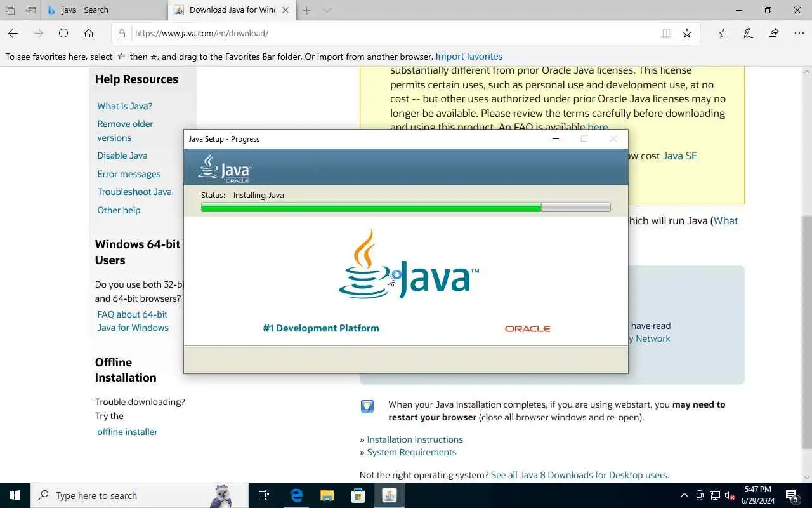Open the Error messages link
The width and height of the screenshot is (812, 508).
pos(129,174)
